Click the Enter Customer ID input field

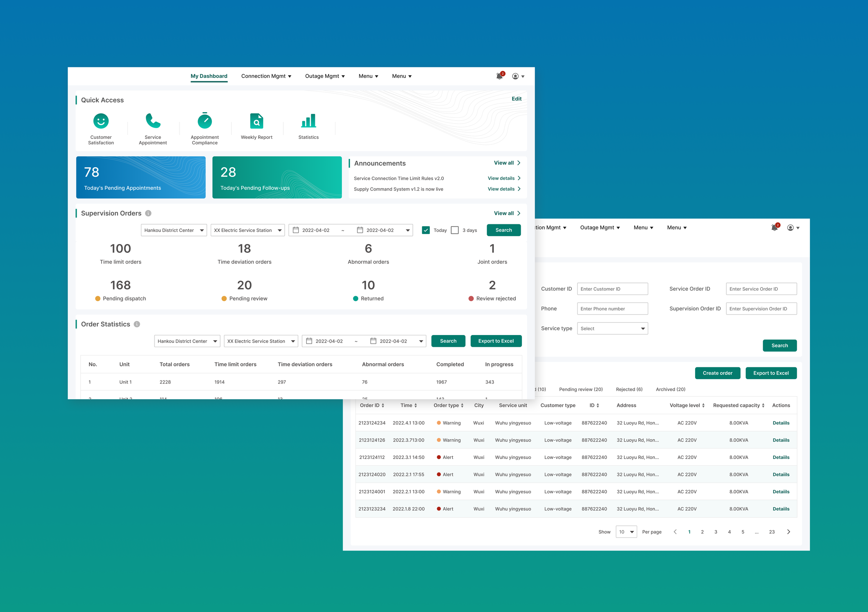(612, 289)
